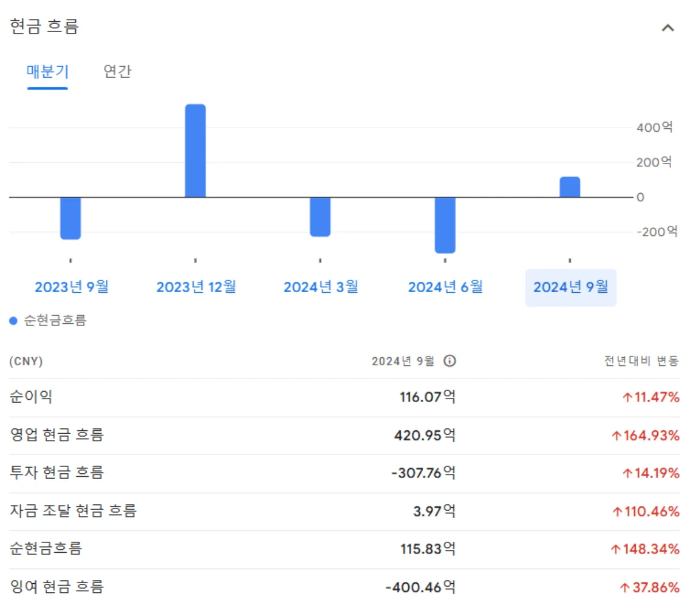Select the 2023년 9월 bar below zero
Viewport: 690px width, 616px height.
coord(70,217)
